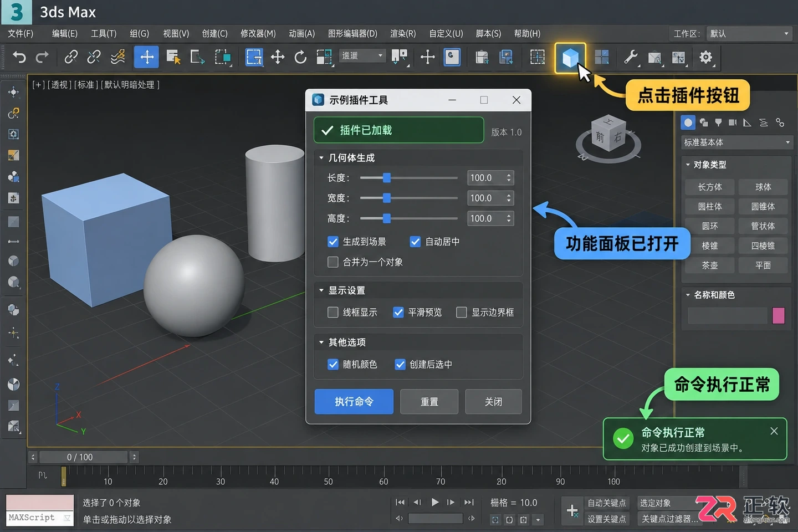Jump to the end frame
Screen dimensions: 798x532
(469, 502)
